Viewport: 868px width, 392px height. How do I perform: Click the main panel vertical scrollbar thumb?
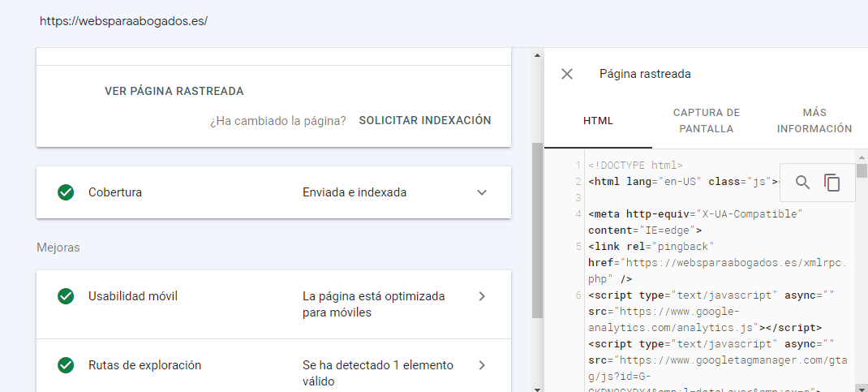pos(537,230)
